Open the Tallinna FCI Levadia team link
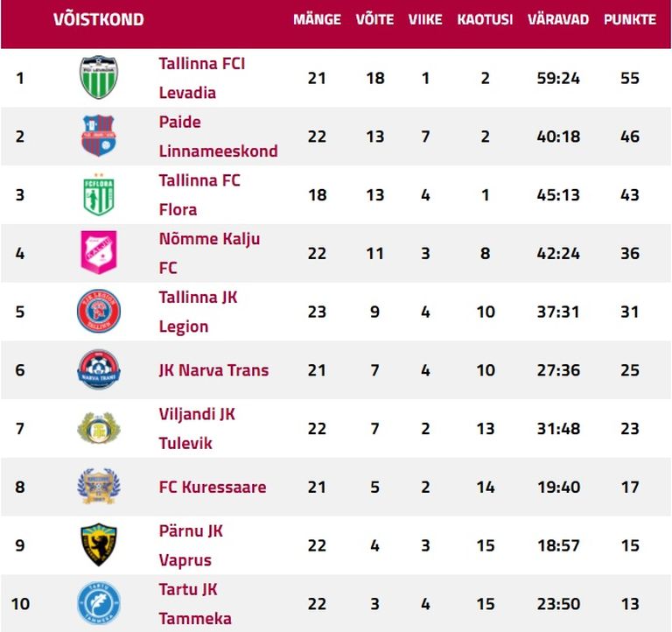The height and width of the screenshot is (632, 672). click(x=202, y=78)
